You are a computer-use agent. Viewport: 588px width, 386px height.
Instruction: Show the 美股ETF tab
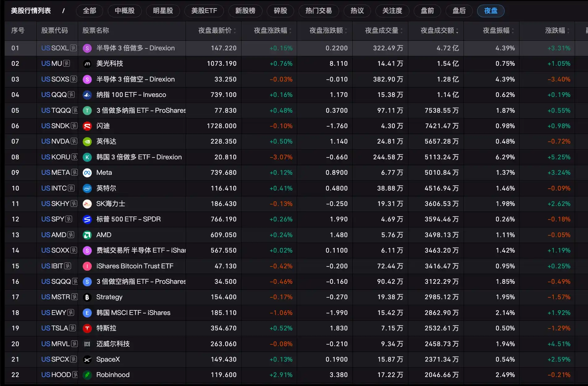coord(204,11)
